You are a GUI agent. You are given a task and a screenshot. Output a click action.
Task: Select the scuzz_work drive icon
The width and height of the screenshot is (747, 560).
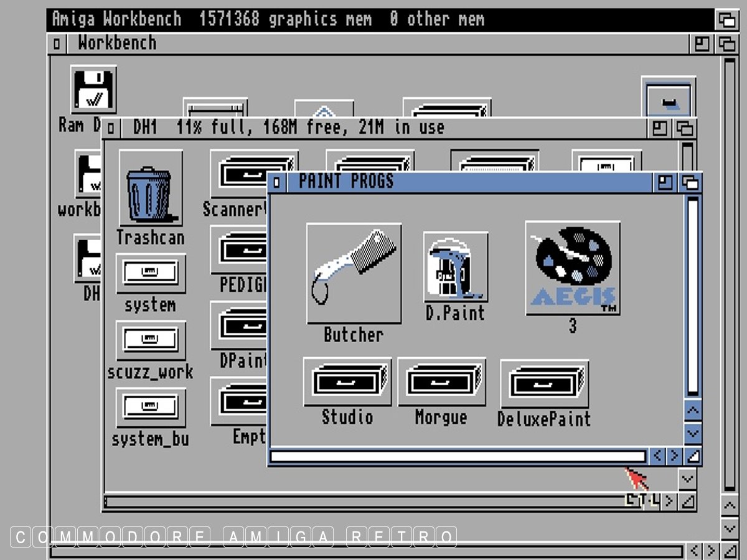pyautogui.click(x=151, y=340)
